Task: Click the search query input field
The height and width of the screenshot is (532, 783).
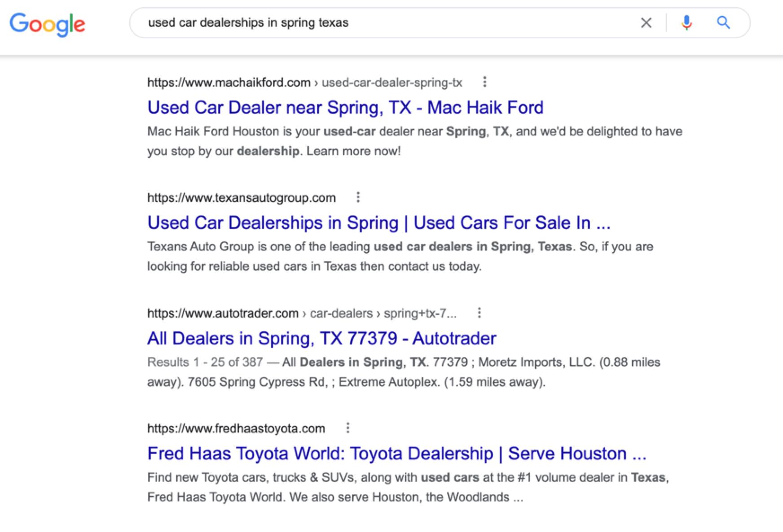Action: pyautogui.click(x=382, y=23)
